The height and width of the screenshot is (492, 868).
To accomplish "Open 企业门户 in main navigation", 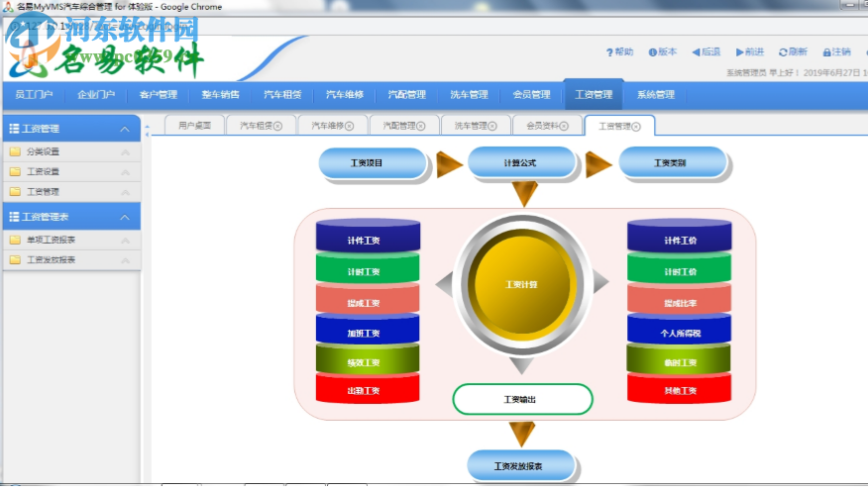I will pos(96,95).
